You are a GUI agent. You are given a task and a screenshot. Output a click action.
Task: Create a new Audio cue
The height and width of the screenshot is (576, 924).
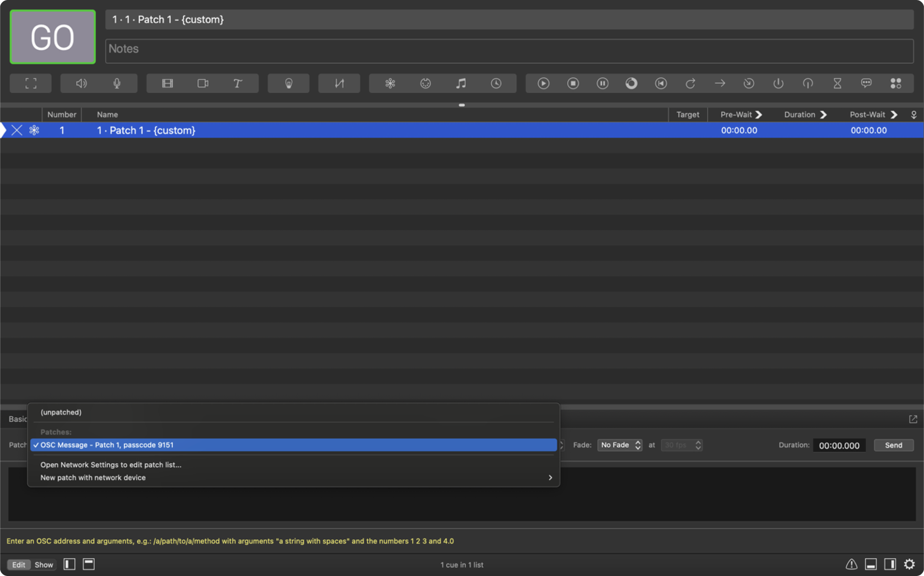pos(81,83)
